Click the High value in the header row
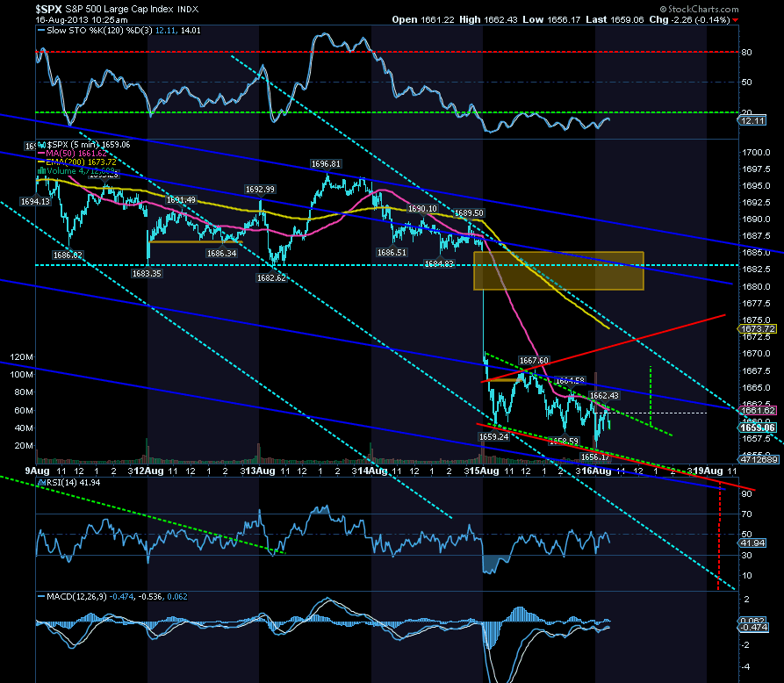Viewport: 784px width, 683px height. pos(488,19)
